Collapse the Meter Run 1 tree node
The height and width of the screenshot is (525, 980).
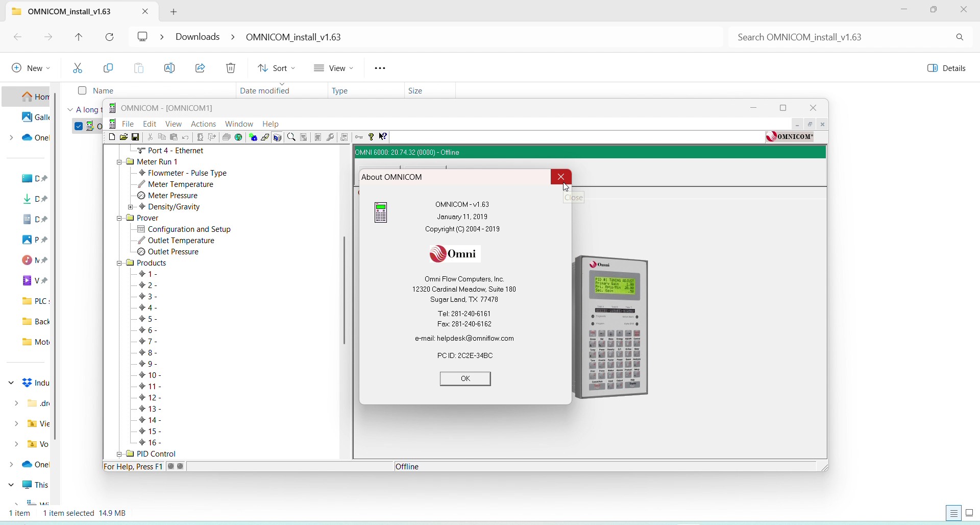119,162
